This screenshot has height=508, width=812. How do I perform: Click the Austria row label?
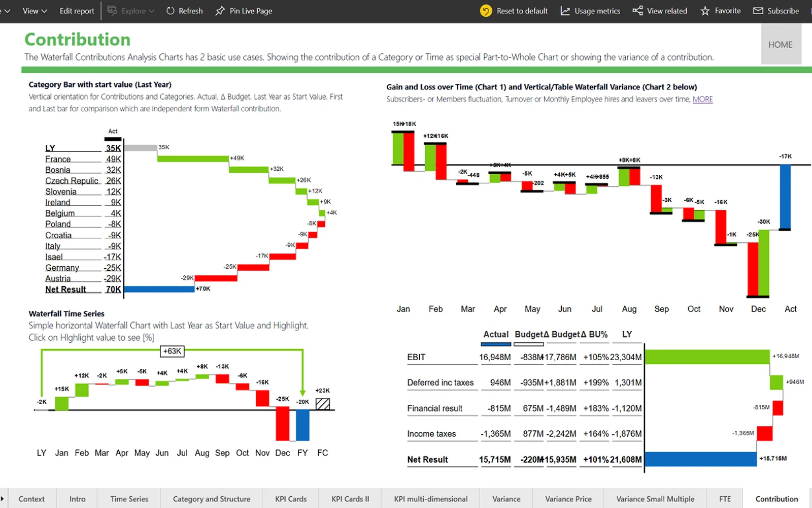tap(58, 278)
